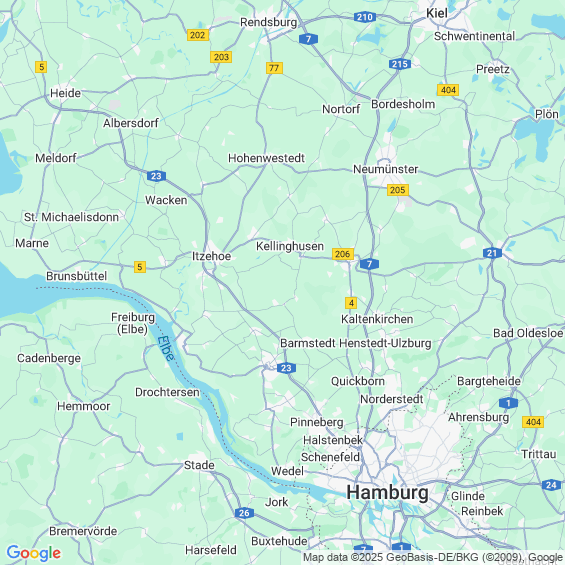Click the Map data copyright text
The height and width of the screenshot is (565, 565).
click(x=433, y=557)
